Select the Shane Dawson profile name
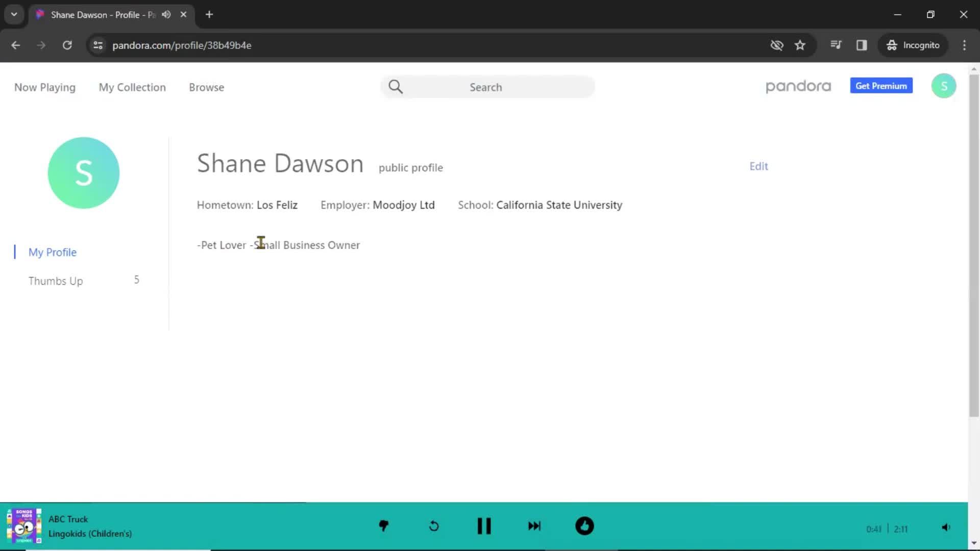 [x=280, y=164]
